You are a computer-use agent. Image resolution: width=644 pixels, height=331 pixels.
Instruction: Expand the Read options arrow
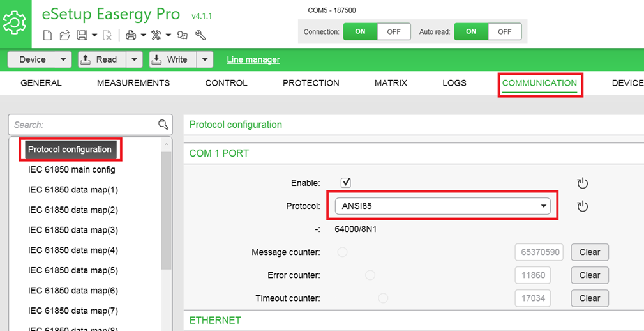tap(134, 59)
